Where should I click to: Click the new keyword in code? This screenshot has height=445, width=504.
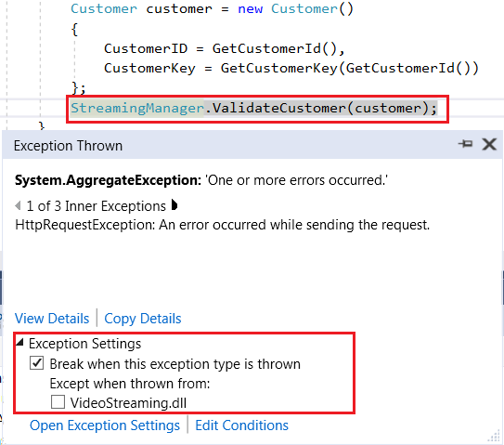[x=250, y=9]
